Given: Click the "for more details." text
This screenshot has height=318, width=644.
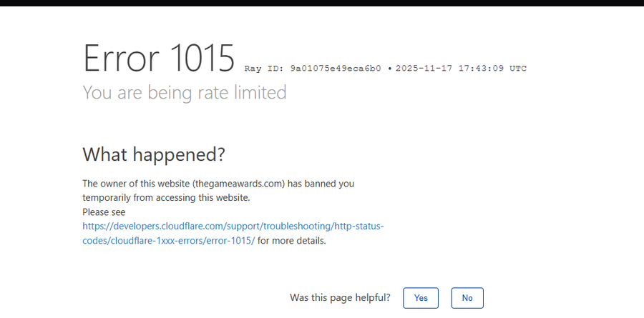Looking at the screenshot, I should point(292,240).
